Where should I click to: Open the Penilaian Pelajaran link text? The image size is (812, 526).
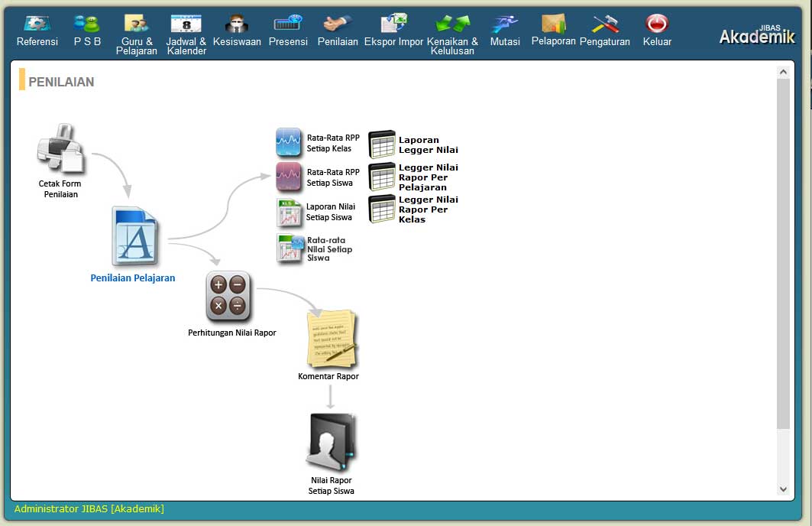pyautogui.click(x=133, y=278)
